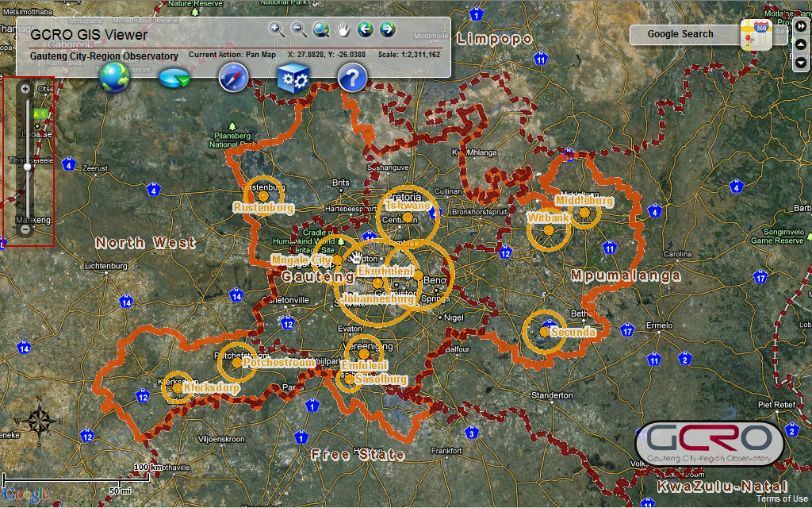Click the Current Action: Pan Map status
The image size is (812, 508).
(x=232, y=55)
